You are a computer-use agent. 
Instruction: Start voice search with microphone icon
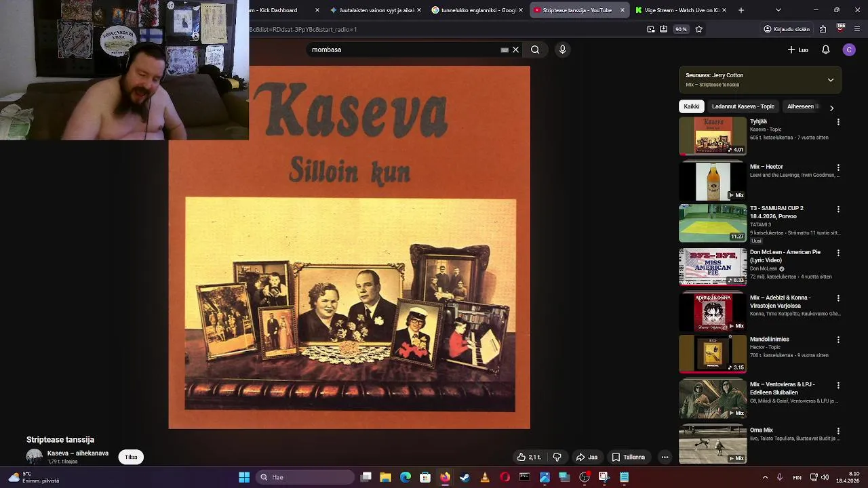tap(562, 49)
